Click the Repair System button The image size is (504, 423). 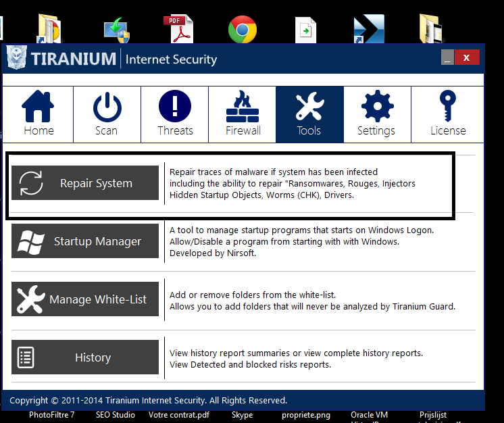tap(85, 183)
